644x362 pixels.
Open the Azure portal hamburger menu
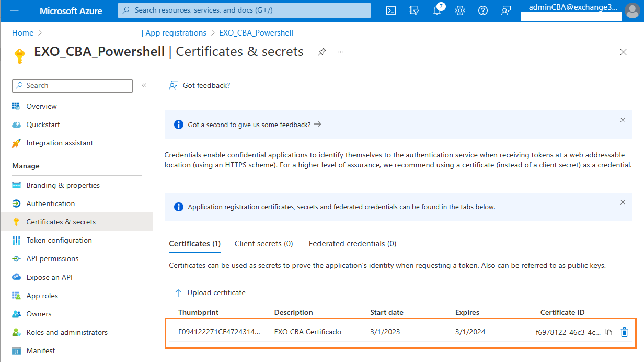15,10
